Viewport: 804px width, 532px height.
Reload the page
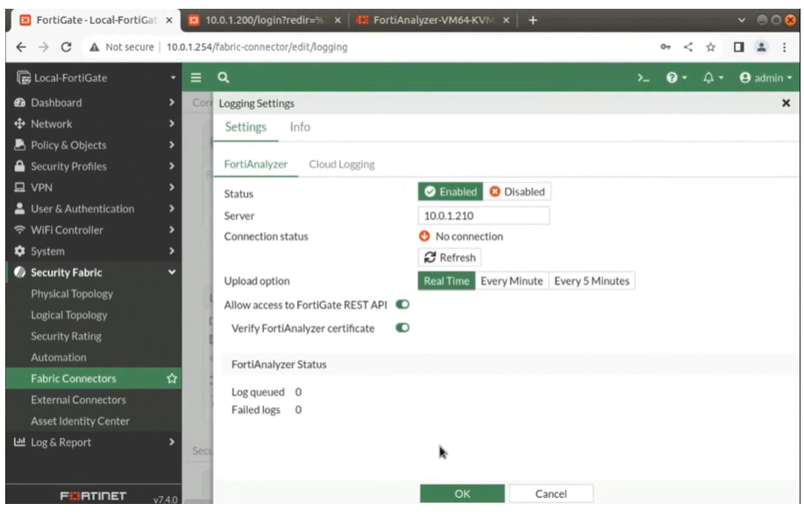pyautogui.click(x=66, y=47)
